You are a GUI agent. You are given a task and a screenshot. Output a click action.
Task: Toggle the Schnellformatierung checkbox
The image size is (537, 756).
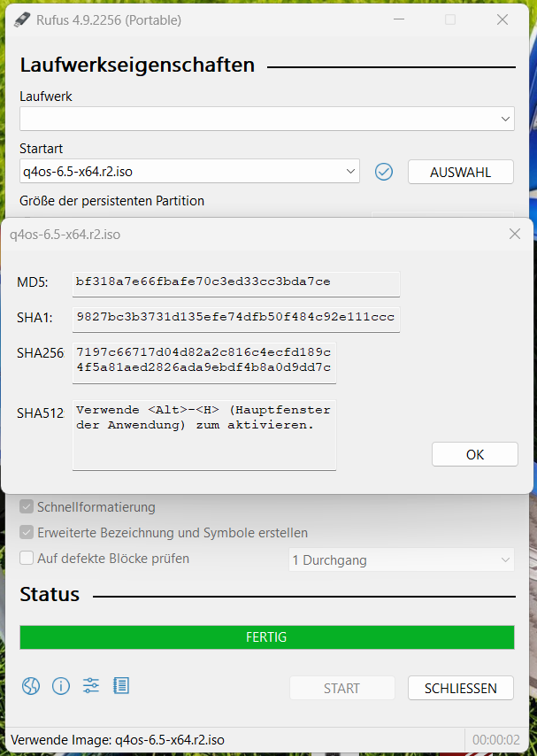click(x=27, y=507)
